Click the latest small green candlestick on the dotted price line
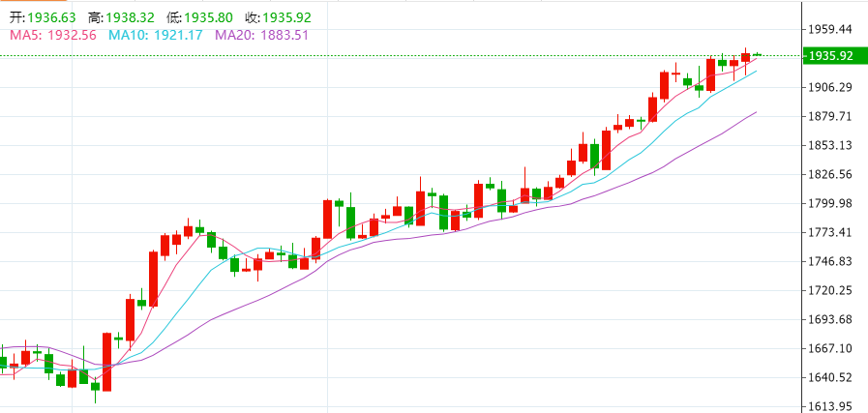 click(x=758, y=54)
